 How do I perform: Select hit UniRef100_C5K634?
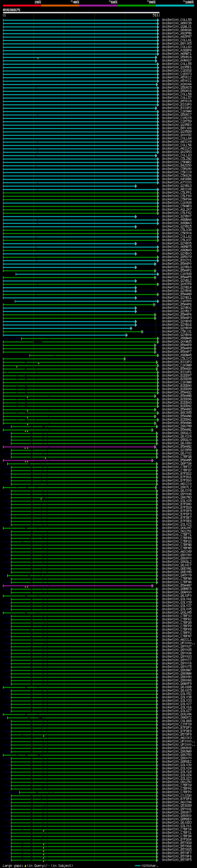pyautogui.click(x=176, y=176)
